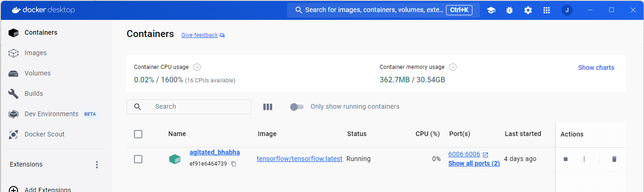Open Settings gear icon in header

[528, 10]
